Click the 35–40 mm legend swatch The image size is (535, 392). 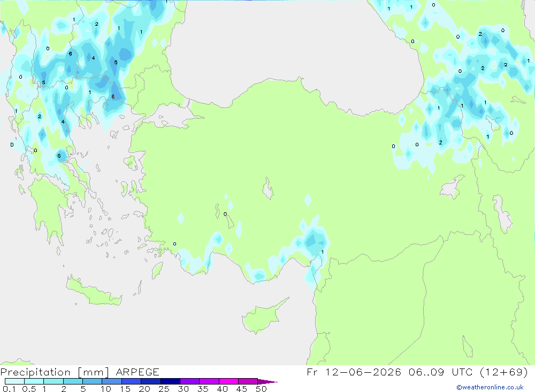209,381
